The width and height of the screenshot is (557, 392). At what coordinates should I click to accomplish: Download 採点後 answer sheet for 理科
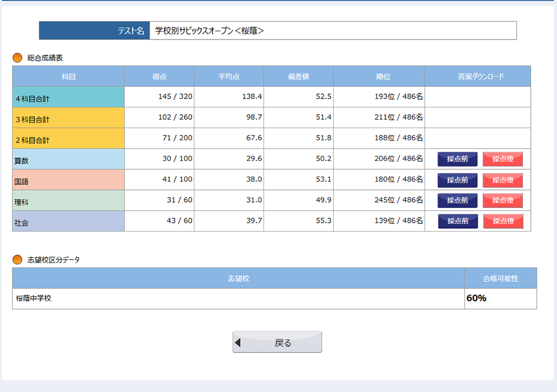point(503,200)
